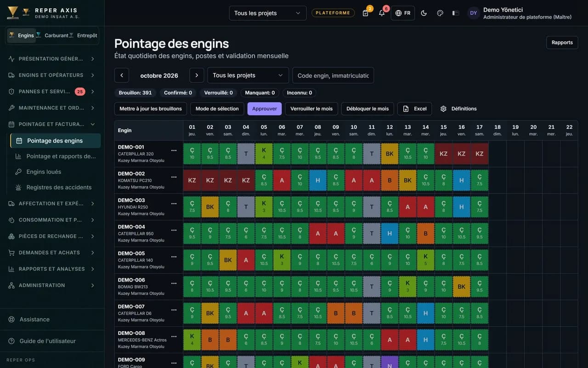588x368 pixels.
Task: Click the DEMO-006 engine name
Action: 131,280
